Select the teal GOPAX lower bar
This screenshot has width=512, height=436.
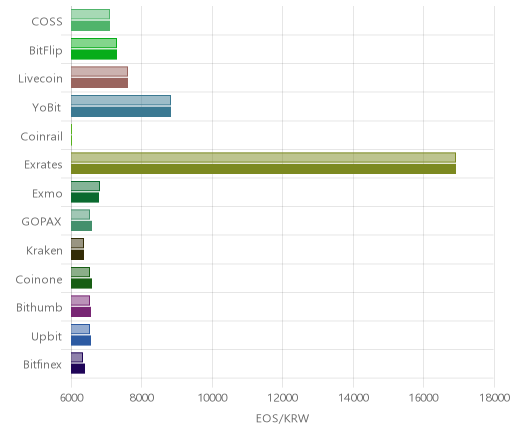click(x=81, y=226)
